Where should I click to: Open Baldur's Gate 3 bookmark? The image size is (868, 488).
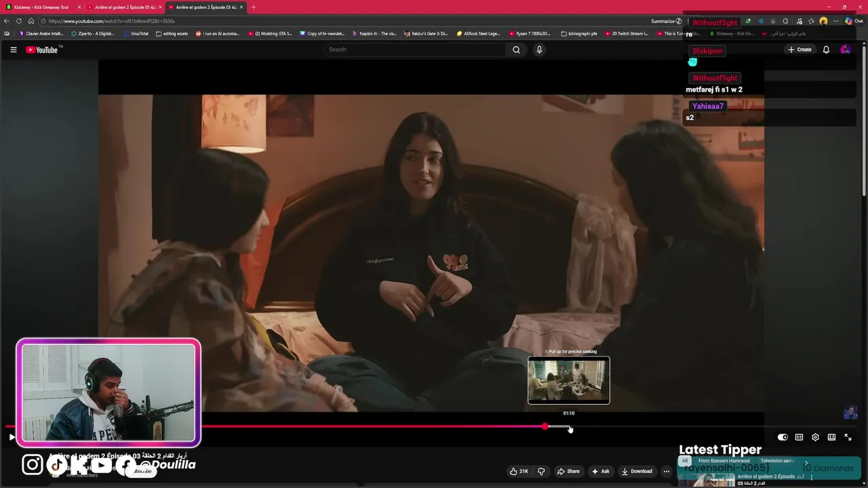pyautogui.click(x=426, y=33)
